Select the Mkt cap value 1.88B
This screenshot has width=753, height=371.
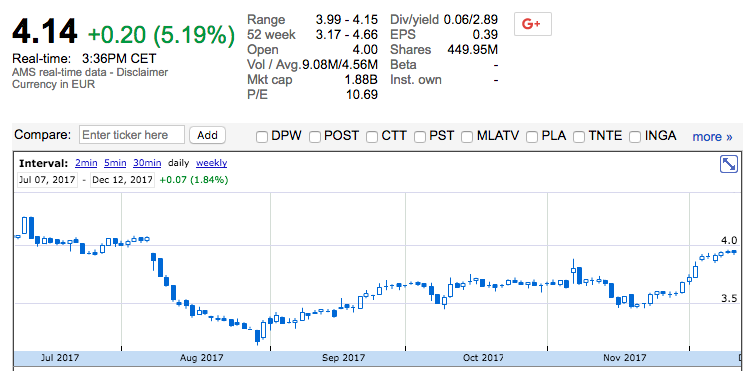pos(361,80)
